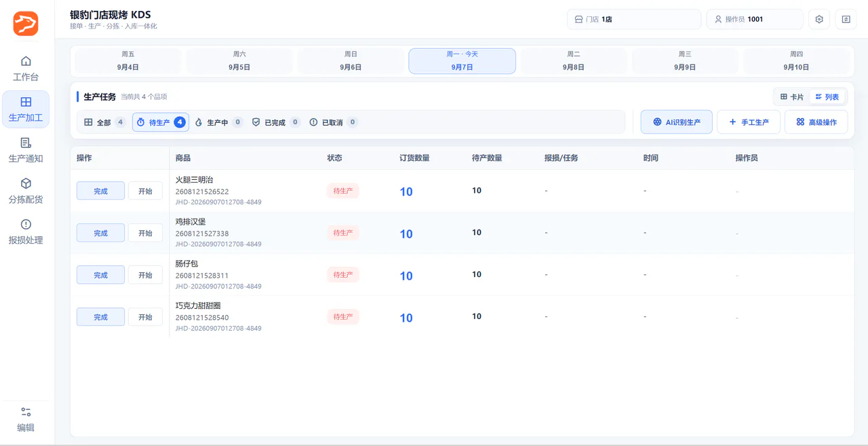Image resolution: width=868 pixels, height=446 pixels.
Task: Filter tasks by 生产中
Action: [x=218, y=122]
